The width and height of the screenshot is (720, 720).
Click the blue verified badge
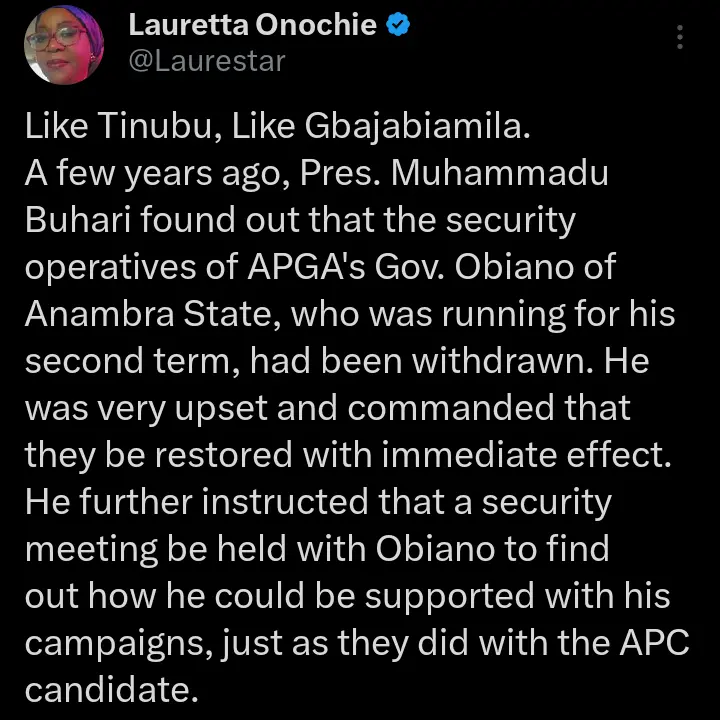397,27
